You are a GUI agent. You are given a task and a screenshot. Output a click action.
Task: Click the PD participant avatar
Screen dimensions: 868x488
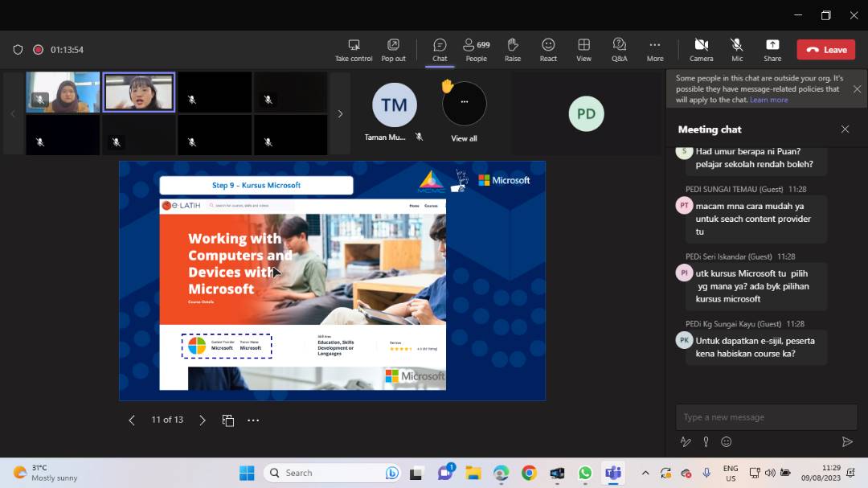click(586, 113)
